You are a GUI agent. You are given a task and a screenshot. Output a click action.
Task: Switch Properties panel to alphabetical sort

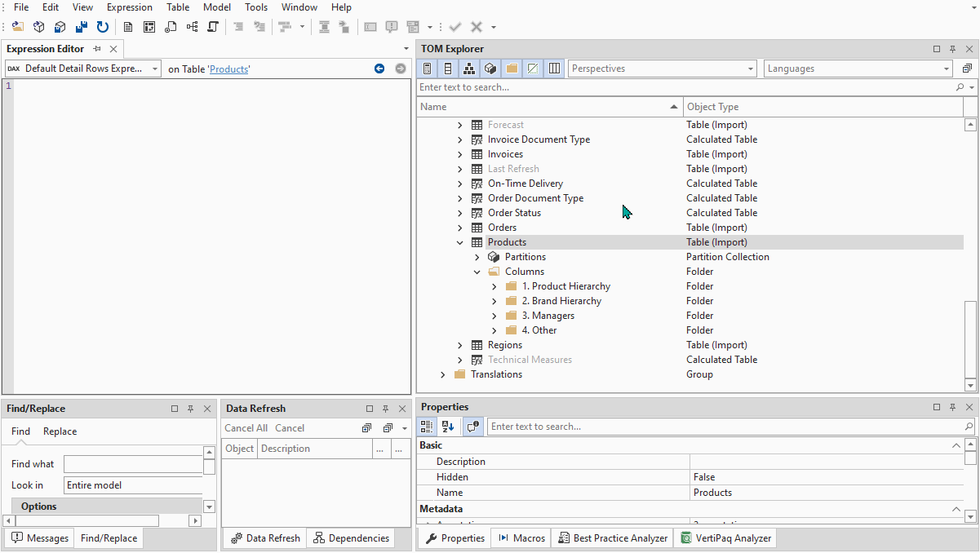click(x=447, y=426)
